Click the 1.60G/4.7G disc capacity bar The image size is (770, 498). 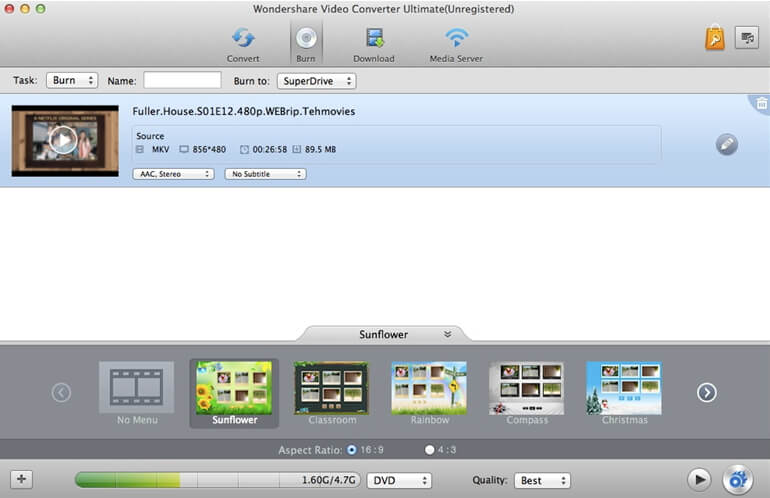coord(218,480)
